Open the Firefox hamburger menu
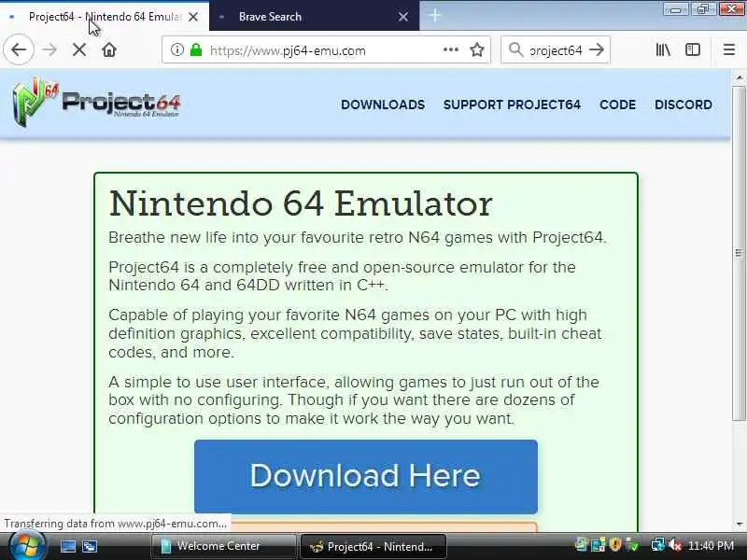Screen dimensions: 747x560 coord(729,49)
